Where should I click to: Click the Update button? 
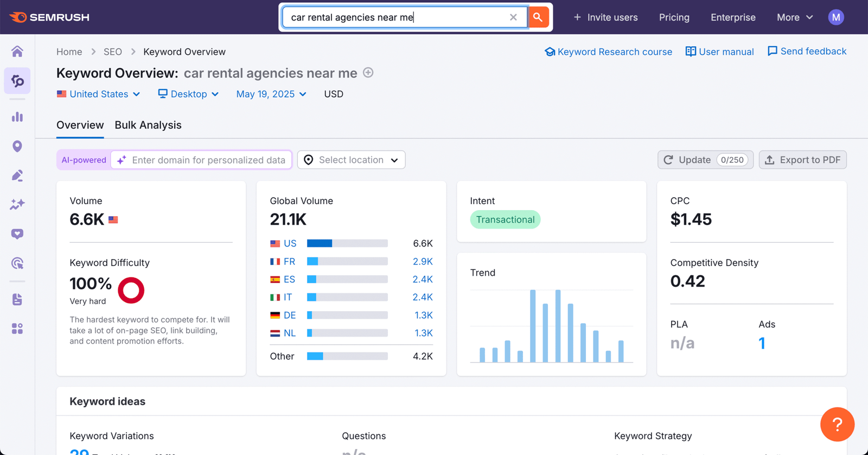[x=705, y=160]
